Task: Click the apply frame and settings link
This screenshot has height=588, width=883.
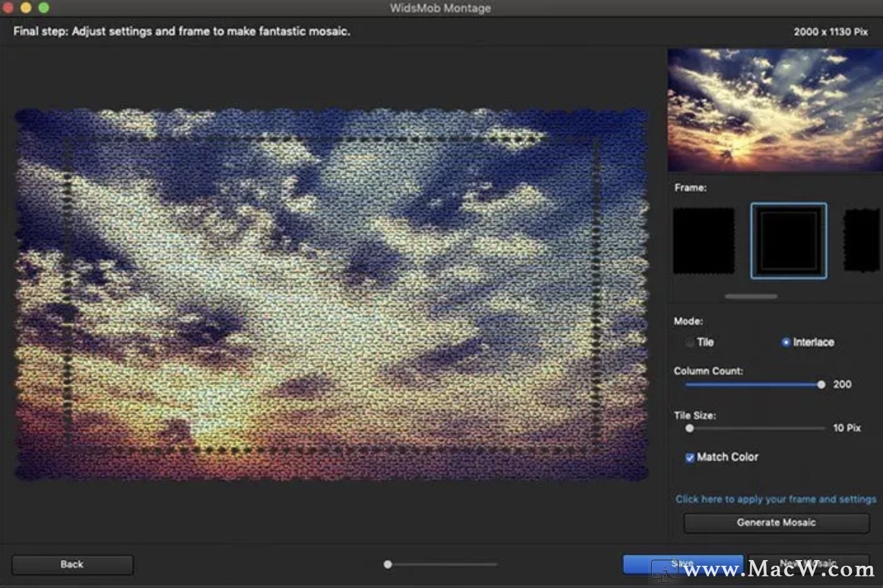Action: 775,499
